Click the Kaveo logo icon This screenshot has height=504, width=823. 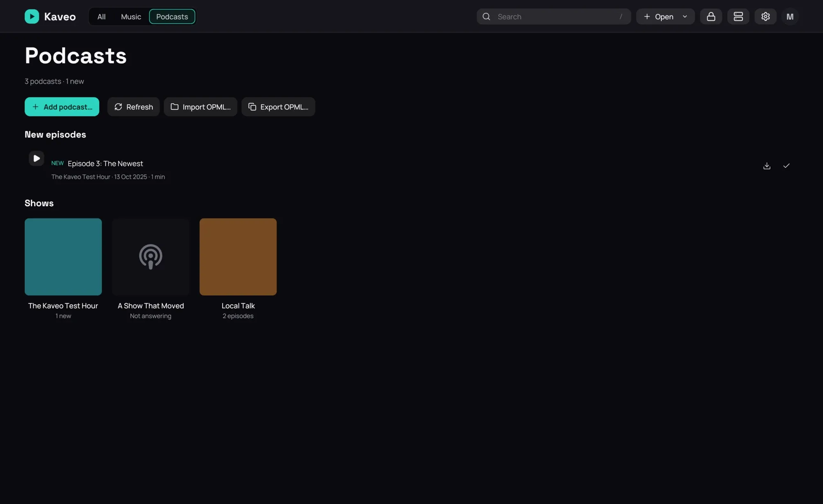(32, 16)
